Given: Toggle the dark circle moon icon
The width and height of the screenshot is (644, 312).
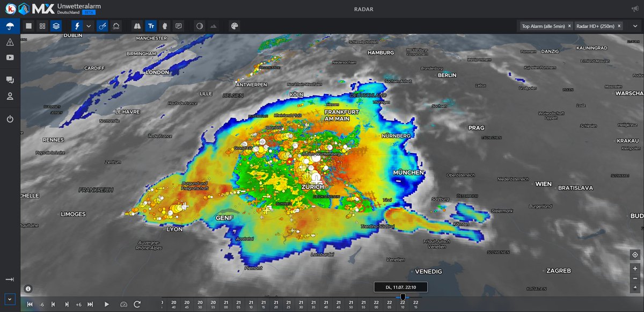Looking at the screenshot, I should click(199, 26).
